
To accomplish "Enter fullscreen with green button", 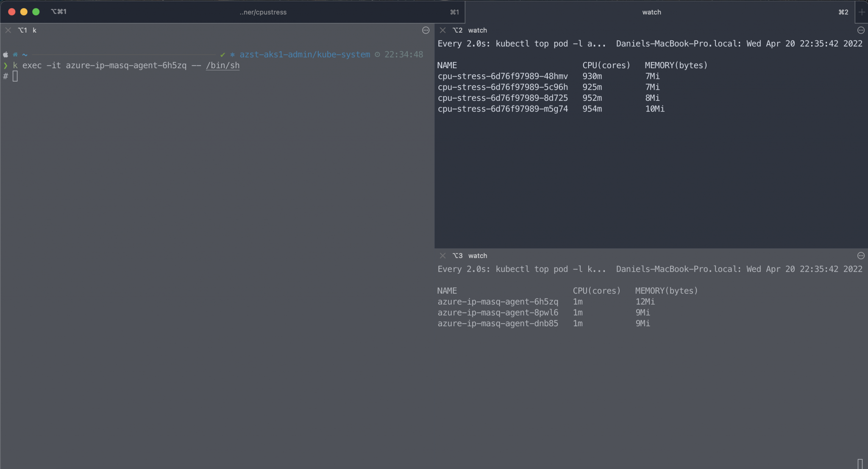I will pos(36,12).
